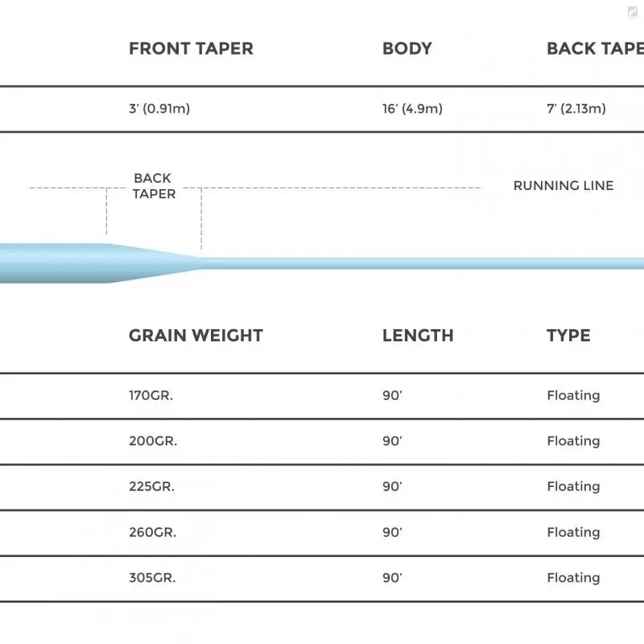Image resolution: width=644 pixels, height=644 pixels.
Task: Click the BODY column header
Action: (407, 48)
